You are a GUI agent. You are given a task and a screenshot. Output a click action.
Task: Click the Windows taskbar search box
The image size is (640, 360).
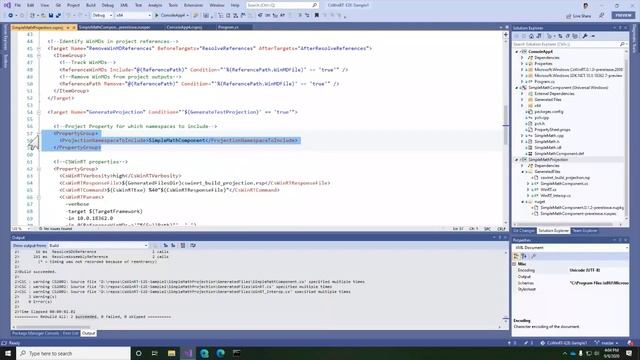pyautogui.click(x=73, y=353)
